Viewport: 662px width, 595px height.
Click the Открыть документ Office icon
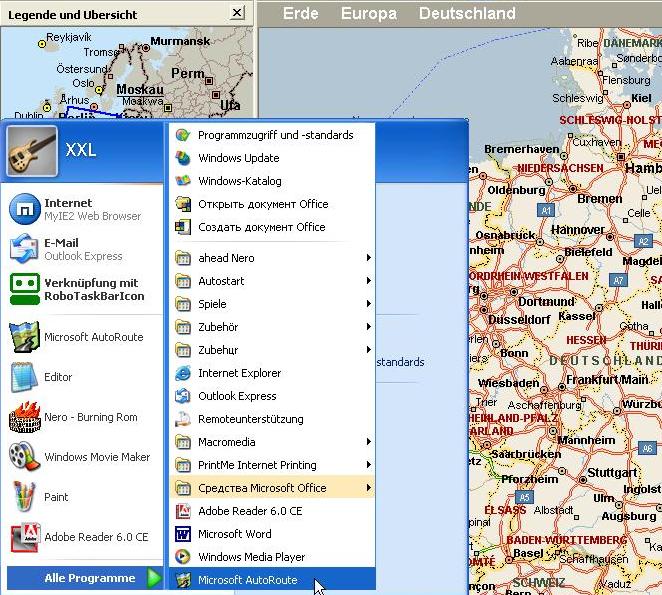[183, 204]
